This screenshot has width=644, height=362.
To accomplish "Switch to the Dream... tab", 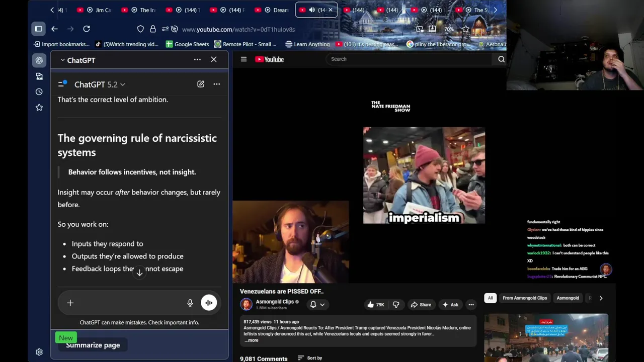I will (272, 10).
